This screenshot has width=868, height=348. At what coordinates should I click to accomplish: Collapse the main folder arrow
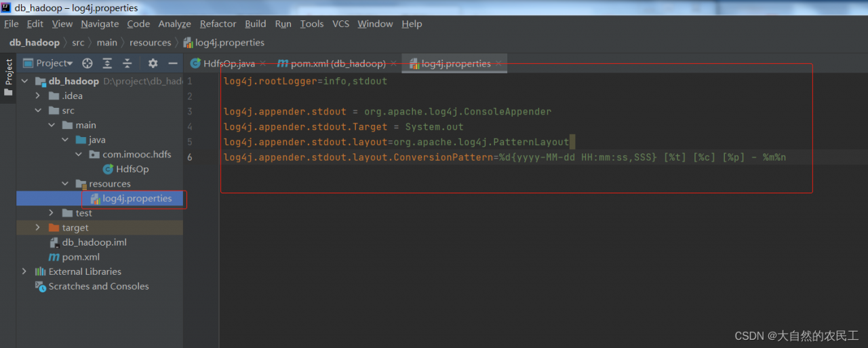tap(52, 125)
